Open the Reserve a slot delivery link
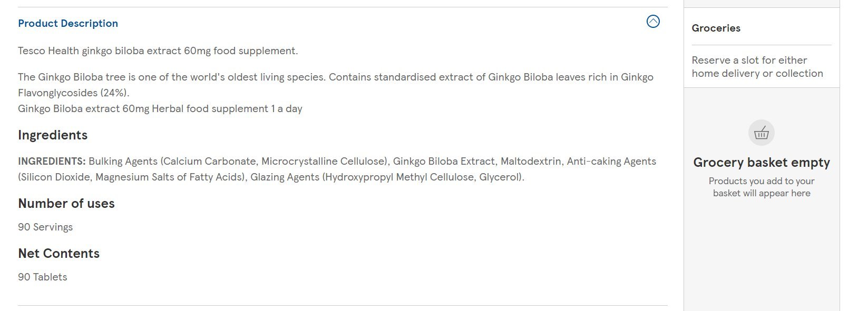The height and width of the screenshot is (311, 868). click(x=757, y=67)
